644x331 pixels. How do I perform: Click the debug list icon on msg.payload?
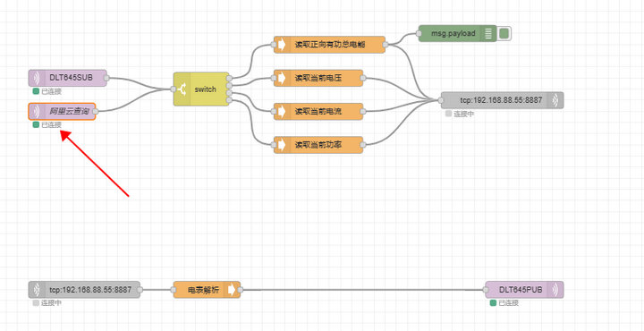488,33
